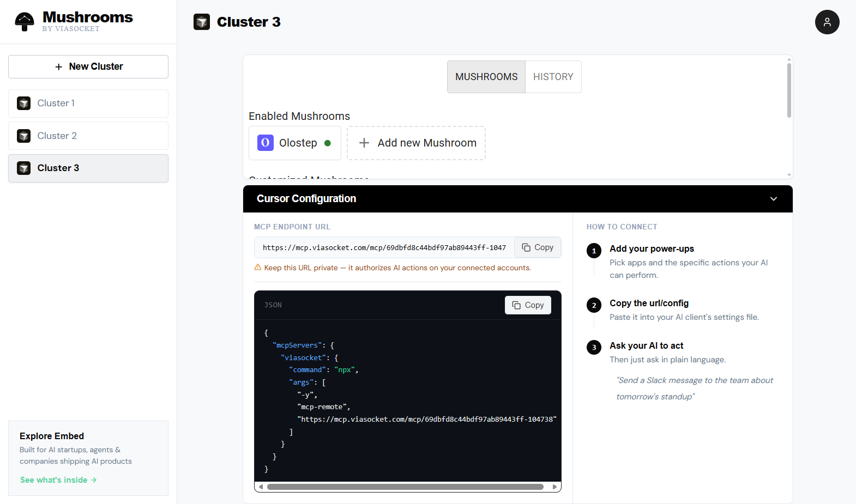Click the Ask your AI to act step text

click(x=646, y=346)
